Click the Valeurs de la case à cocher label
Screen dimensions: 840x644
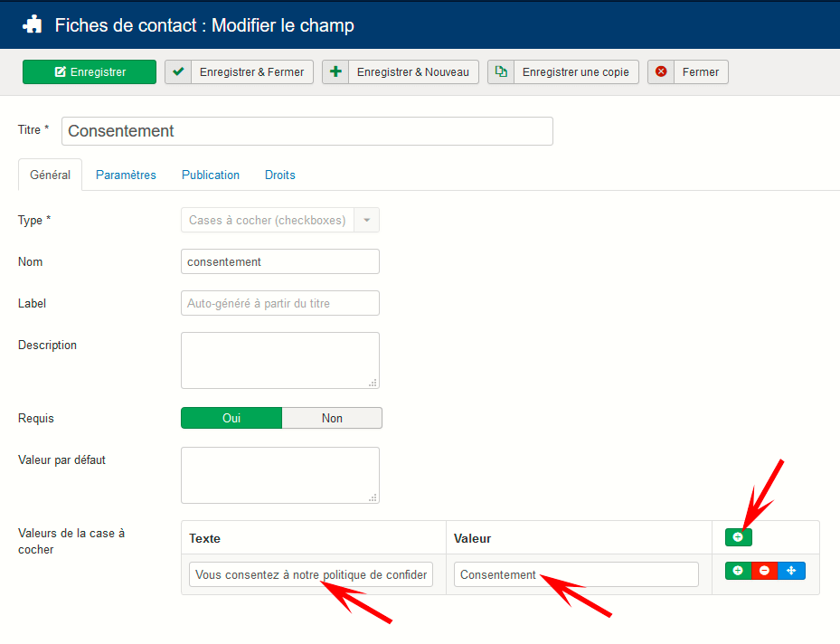click(x=71, y=541)
